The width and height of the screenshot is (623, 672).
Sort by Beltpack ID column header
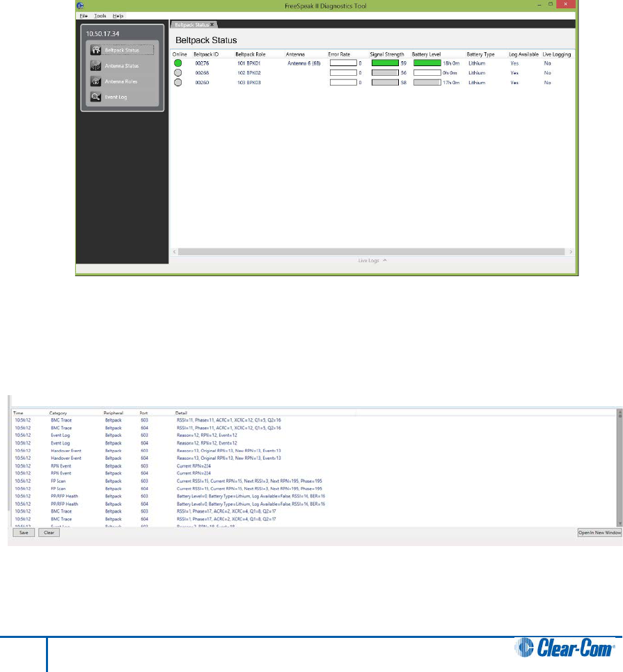pos(206,54)
